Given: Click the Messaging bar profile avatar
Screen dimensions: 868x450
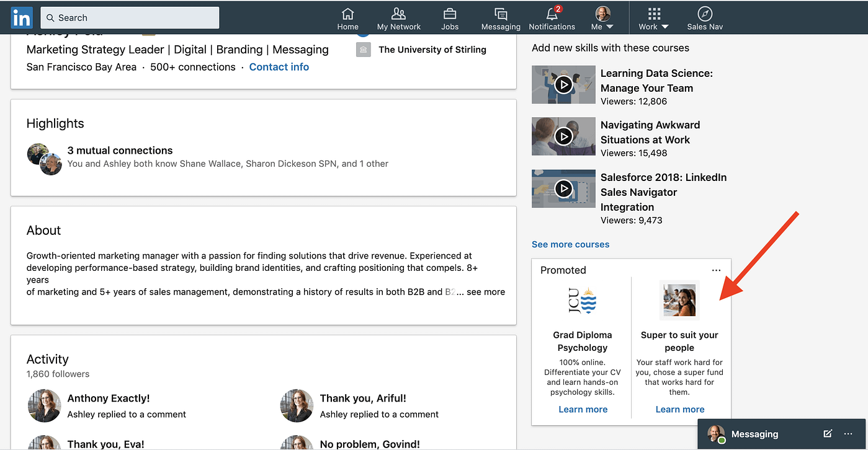Looking at the screenshot, I should click(717, 434).
